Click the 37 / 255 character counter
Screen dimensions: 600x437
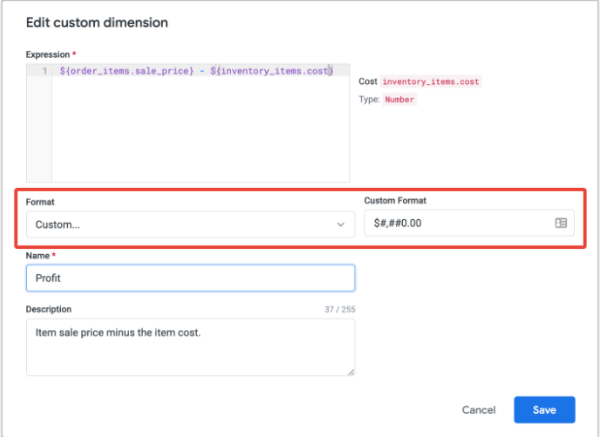[340, 309]
